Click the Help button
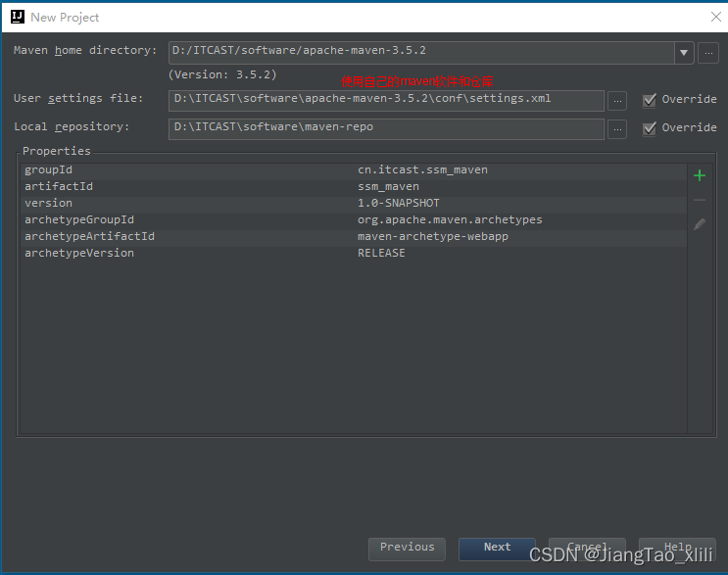The width and height of the screenshot is (728, 575). pos(677,549)
